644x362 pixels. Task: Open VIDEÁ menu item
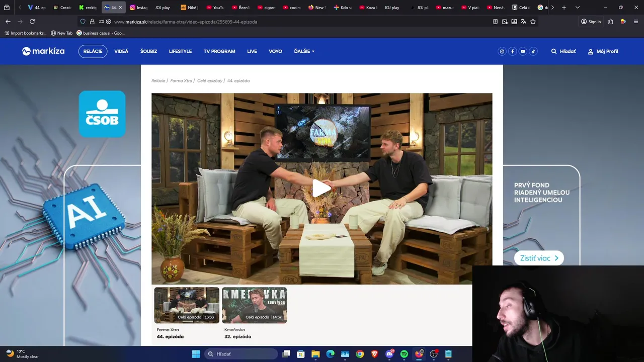(121, 51)
